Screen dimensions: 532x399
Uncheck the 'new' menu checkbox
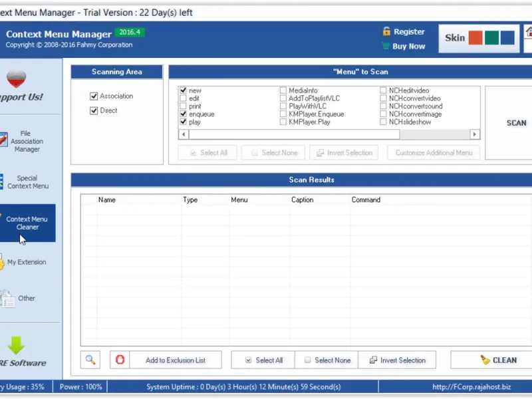(x=184, y=90)
